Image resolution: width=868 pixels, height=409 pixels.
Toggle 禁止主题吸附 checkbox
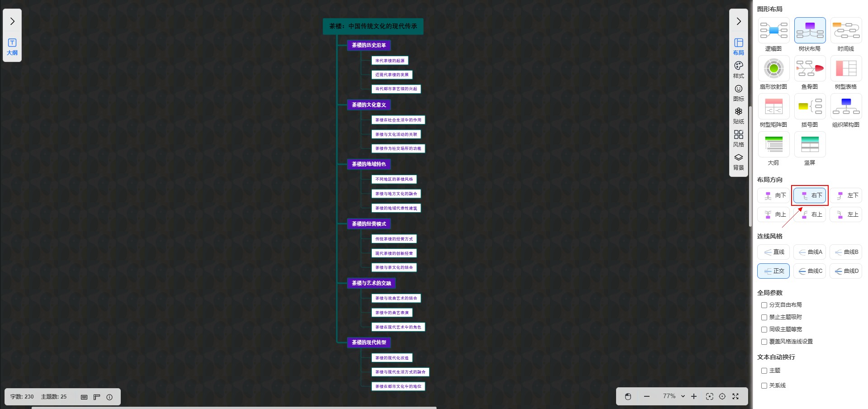(x=764, y=317)
